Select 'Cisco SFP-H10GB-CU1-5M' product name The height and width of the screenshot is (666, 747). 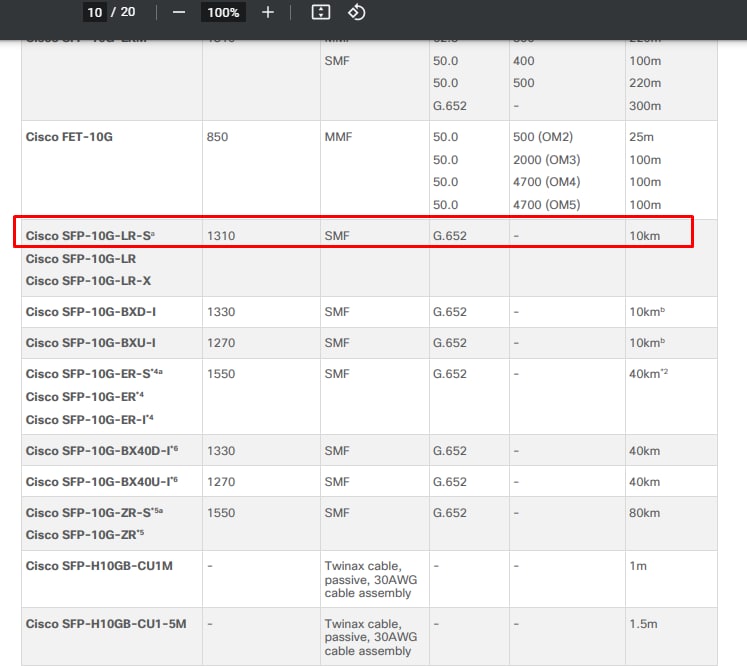tap(106, 624)
